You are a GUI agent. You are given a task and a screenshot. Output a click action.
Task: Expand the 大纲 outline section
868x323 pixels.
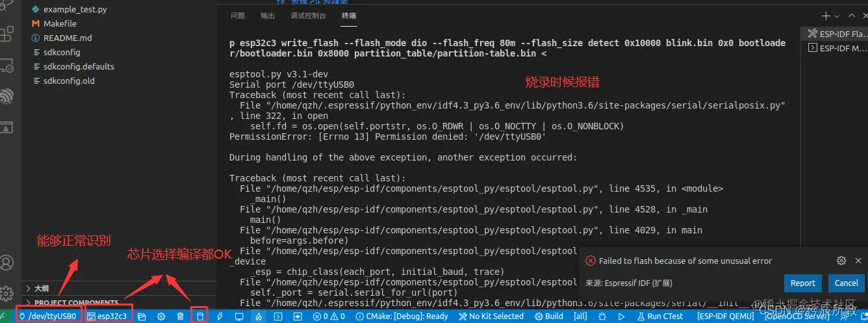pyautogui.click(x=119, y=288)
